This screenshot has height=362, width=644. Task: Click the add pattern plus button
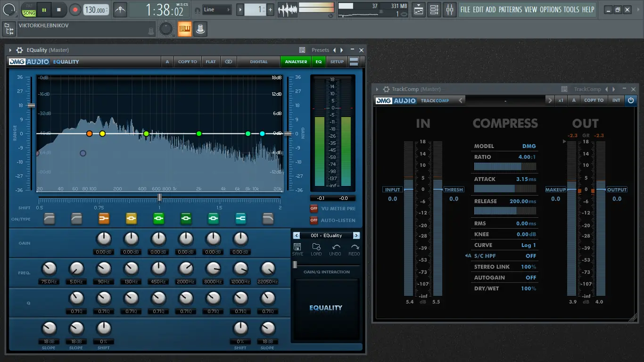[270, 9]
